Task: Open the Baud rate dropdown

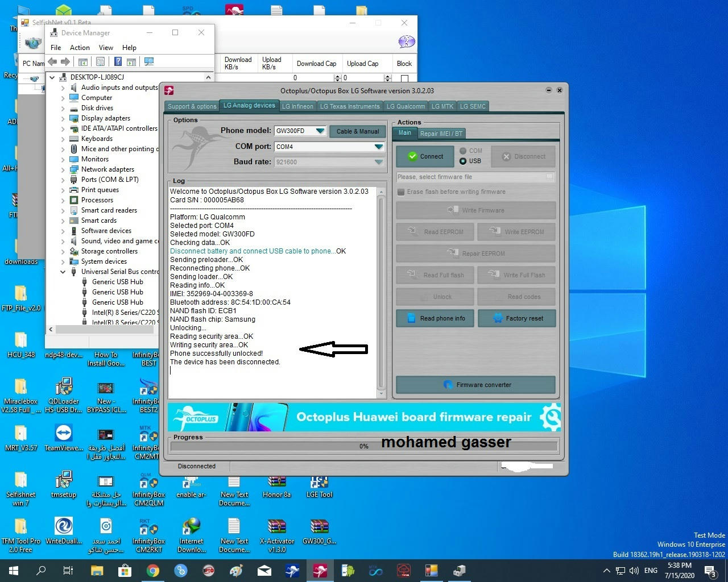Action: 379,162
